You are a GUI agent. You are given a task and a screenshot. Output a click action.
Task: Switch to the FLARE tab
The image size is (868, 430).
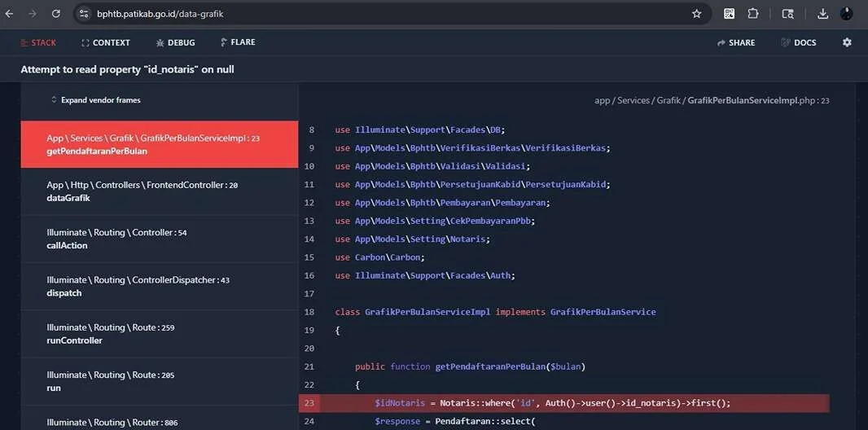(x=238, y=42)
